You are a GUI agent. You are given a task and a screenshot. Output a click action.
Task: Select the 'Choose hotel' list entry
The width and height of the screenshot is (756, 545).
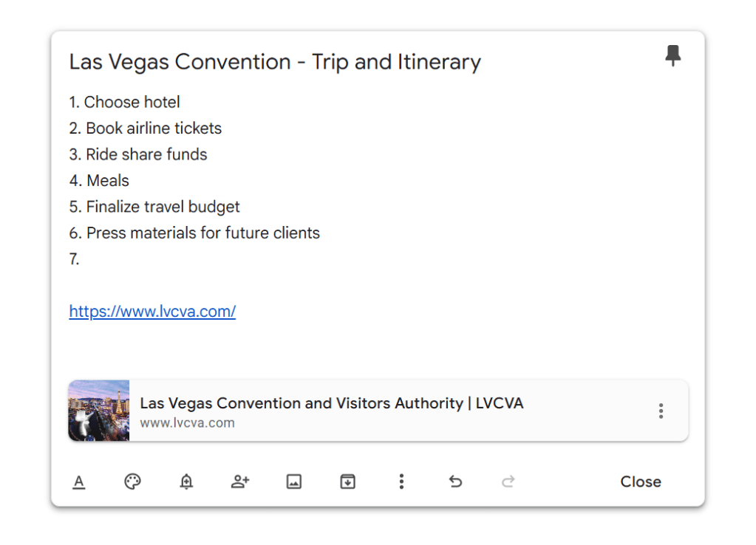coord(124,102)
